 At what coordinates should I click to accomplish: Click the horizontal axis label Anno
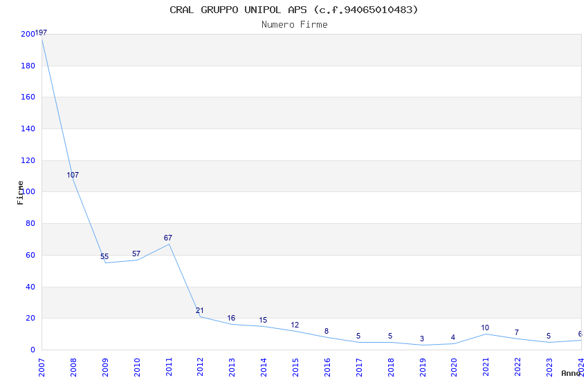coord(571,373)
